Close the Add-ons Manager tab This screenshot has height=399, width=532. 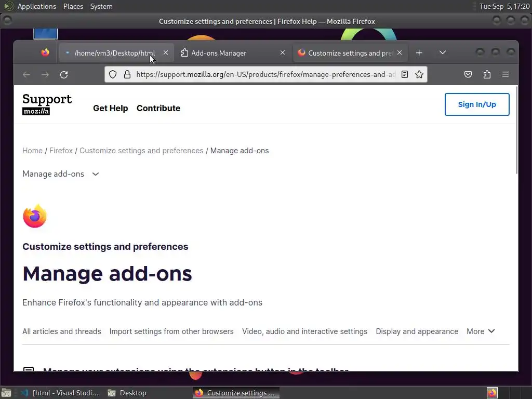click(282, 52)
